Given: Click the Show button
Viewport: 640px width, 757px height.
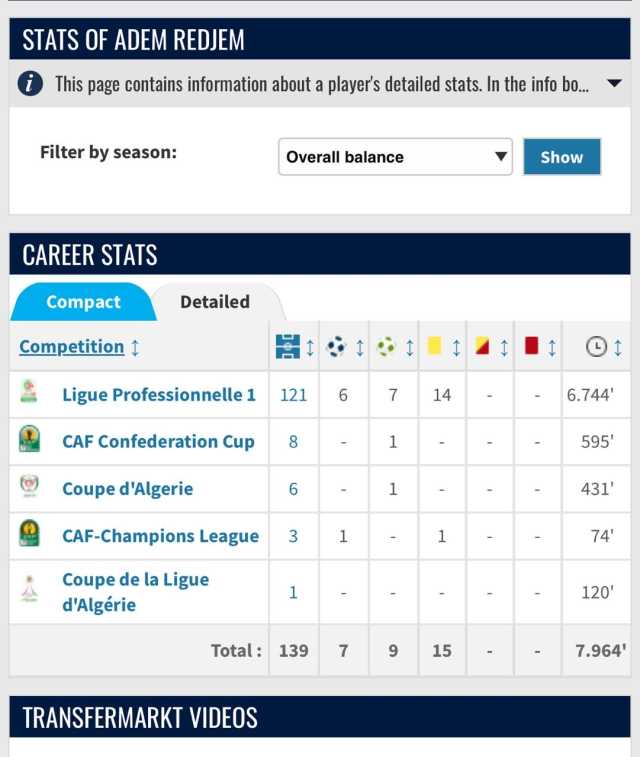Looking at the screenshot, I should pos(562,157).
